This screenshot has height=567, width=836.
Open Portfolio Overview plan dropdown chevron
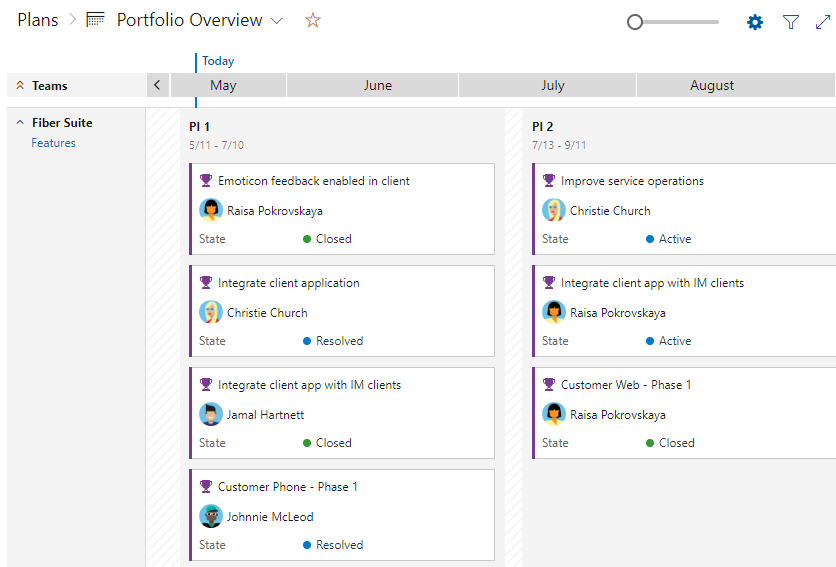point(276,21)
